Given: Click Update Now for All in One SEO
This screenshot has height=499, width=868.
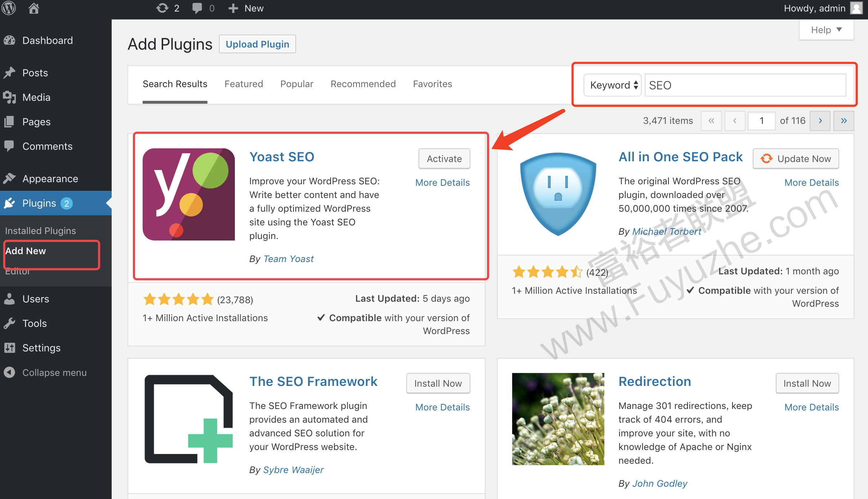Looking at the screenshot, I should pyautogui.click(x=796, y=159).
